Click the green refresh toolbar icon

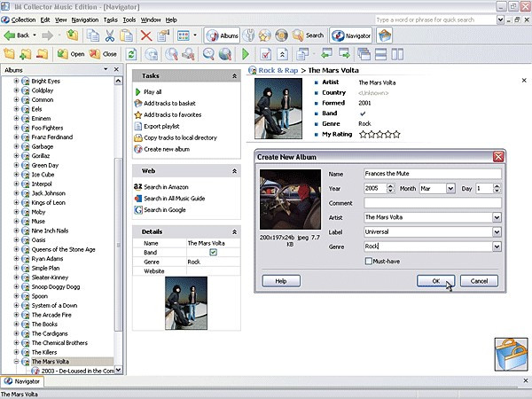coord(131,54)
